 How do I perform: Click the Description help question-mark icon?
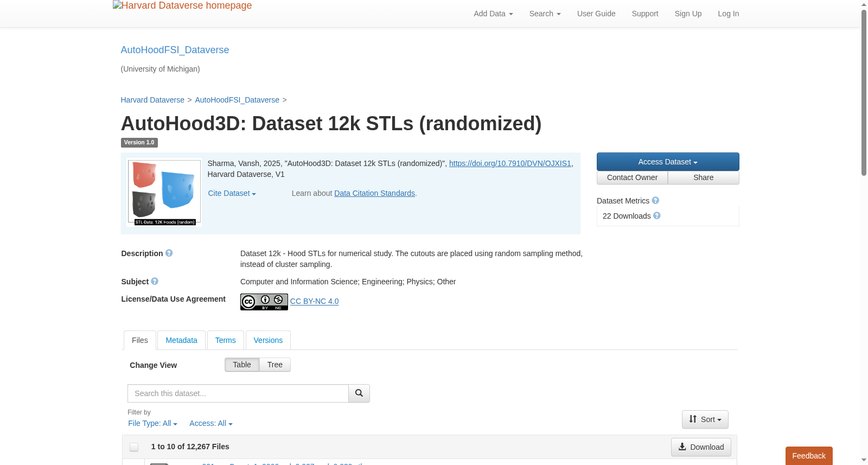click(x=169, y=253)
